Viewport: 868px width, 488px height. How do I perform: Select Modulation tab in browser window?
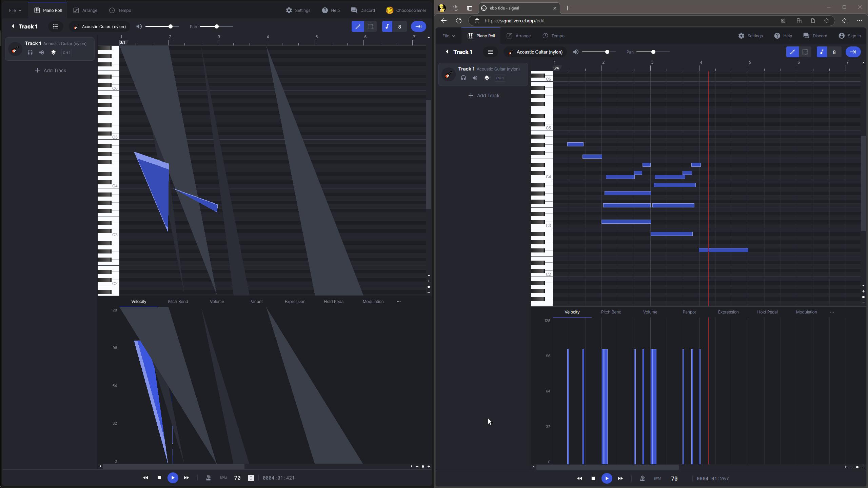pos(806,312)
